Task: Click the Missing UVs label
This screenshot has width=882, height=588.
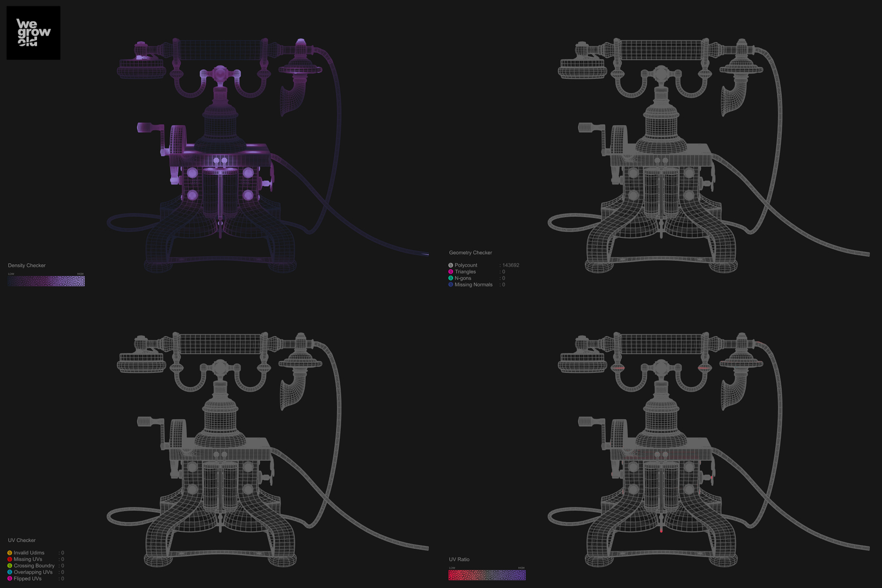Action: tap(28, 559)
